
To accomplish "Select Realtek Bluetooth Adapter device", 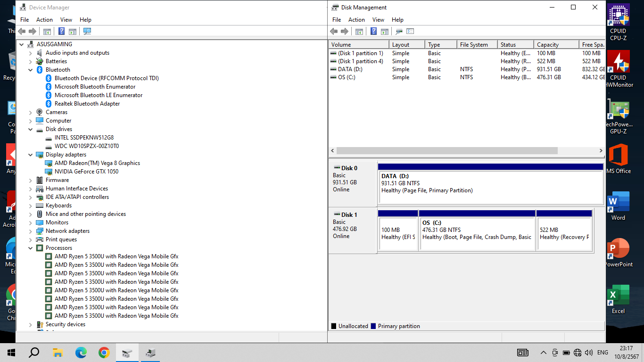I will pyautogui.click(x=87, y=104).
